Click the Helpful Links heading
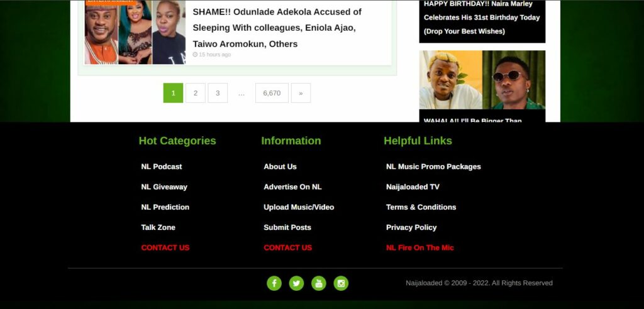 [418, 141]
